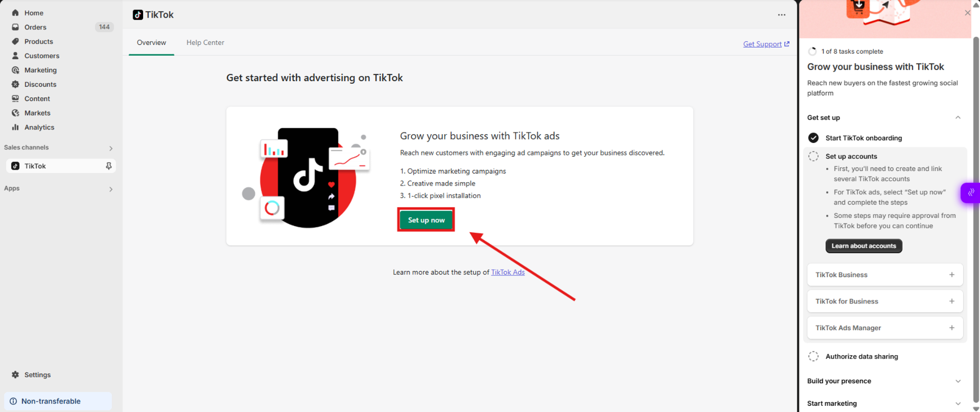Viewport: 980px width, 412px height.
Task: Click the TikTok logo in page header
Action: (138, 15)
